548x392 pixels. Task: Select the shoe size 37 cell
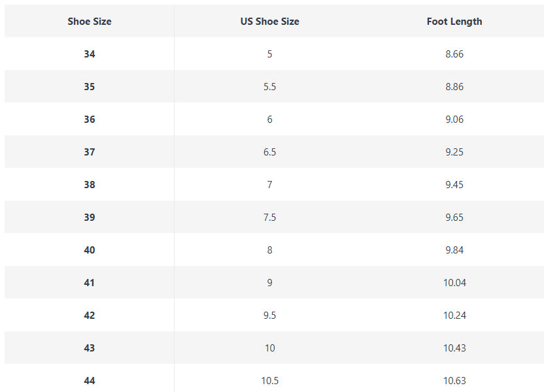pyautogui.click(x=90, y=152)
